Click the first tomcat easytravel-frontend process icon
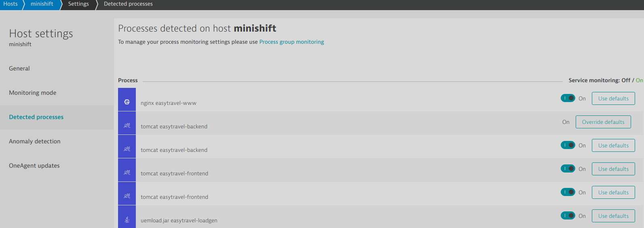Screen dimensions: 644x228 pyautogui.click(x=127, y=172)
